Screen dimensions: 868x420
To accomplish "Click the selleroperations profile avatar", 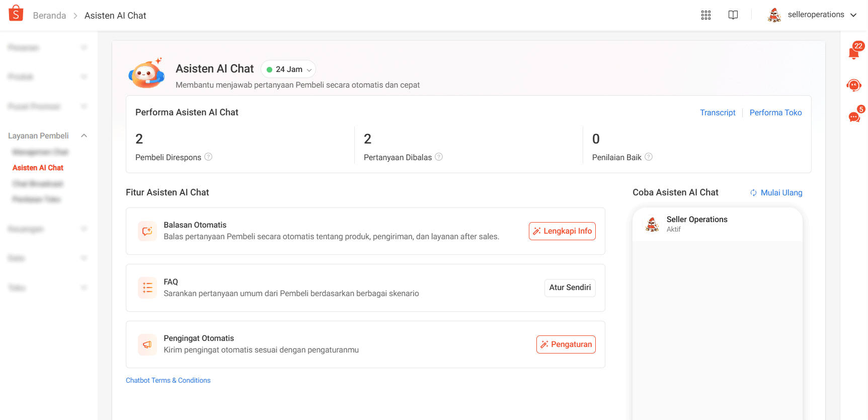I will [x=774, y=15].
